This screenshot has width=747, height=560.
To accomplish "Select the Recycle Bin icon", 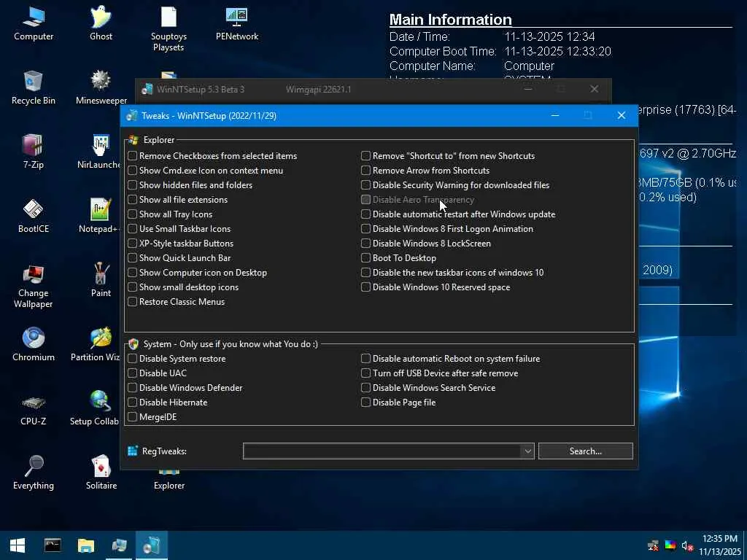I will [34, 87].
